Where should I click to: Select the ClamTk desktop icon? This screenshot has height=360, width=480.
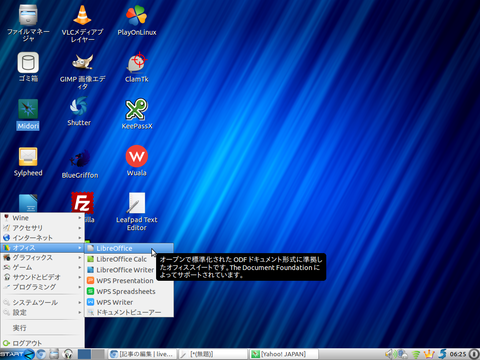pyautogui.click(x=137, y=67)
